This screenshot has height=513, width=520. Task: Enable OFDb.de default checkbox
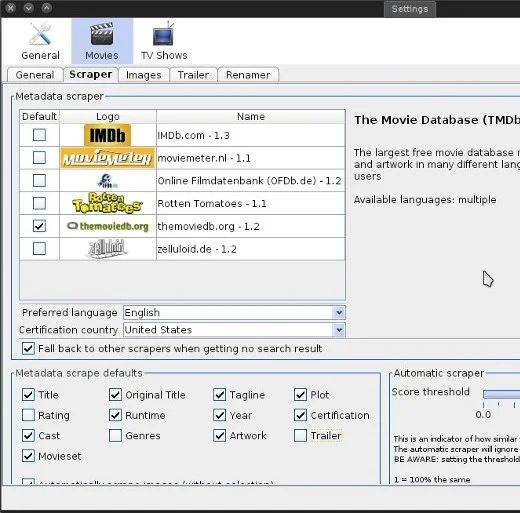click(x=39, y=180)
